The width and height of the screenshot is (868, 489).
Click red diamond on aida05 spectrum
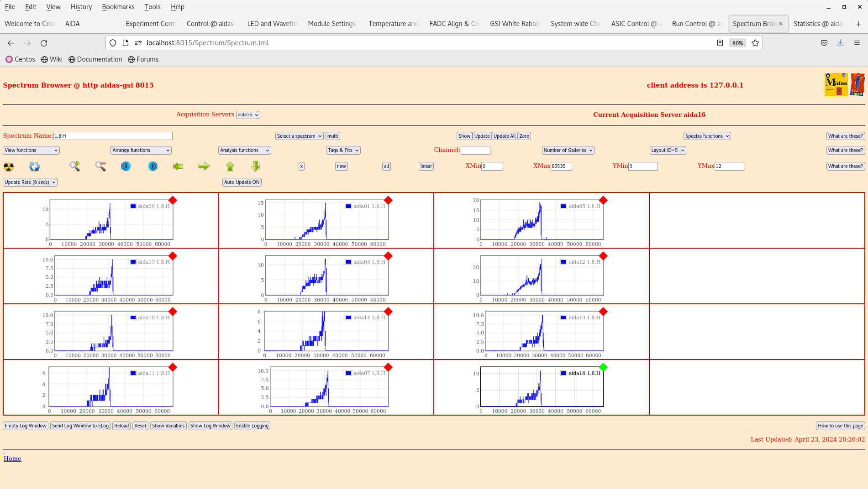point(603,200)
